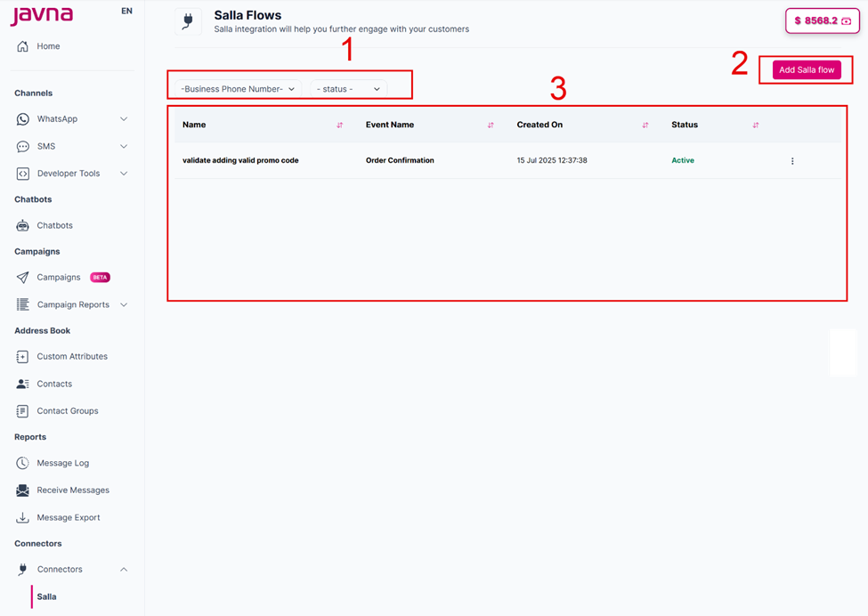This screenshot has width=868, height=616.
Task: Click the Created On column header
Action: 539,126
